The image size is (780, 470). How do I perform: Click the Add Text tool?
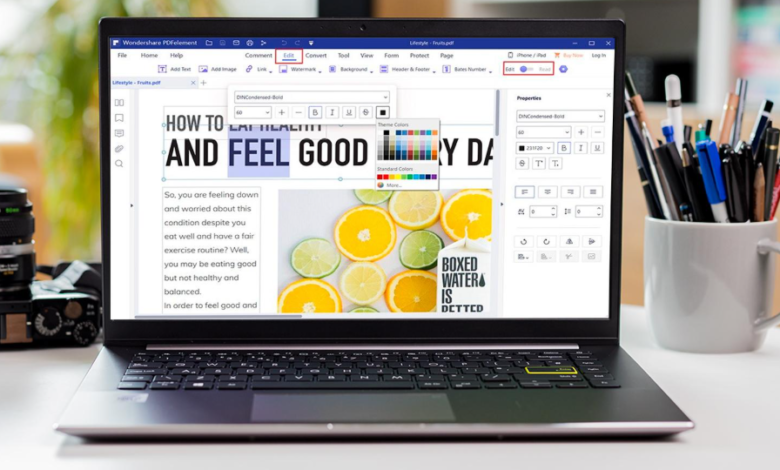click(175, 69)
